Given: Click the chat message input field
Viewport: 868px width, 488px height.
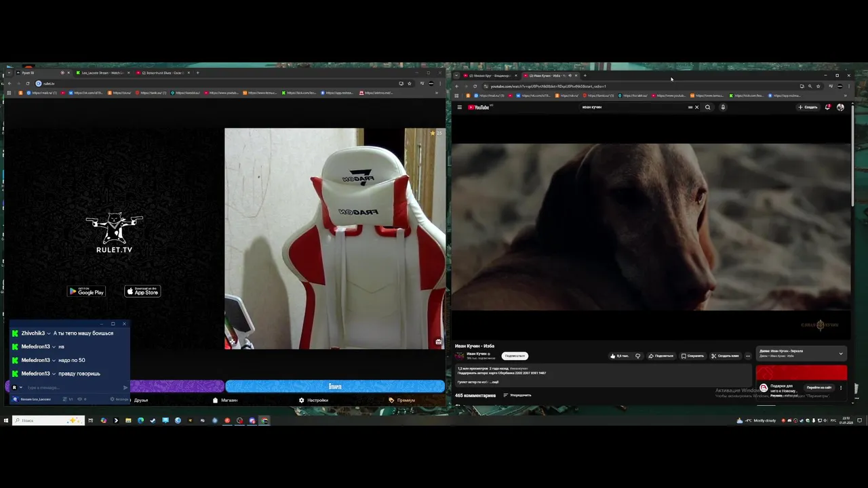Looking at the screenshot, I should coord(73,388).
